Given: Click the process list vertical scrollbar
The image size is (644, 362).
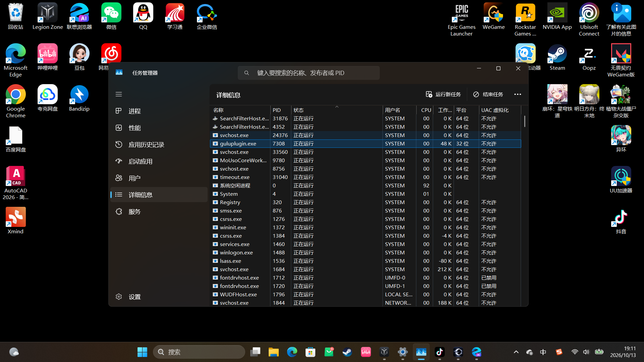Looking at the screenshot, I should (x=525, y=121).
